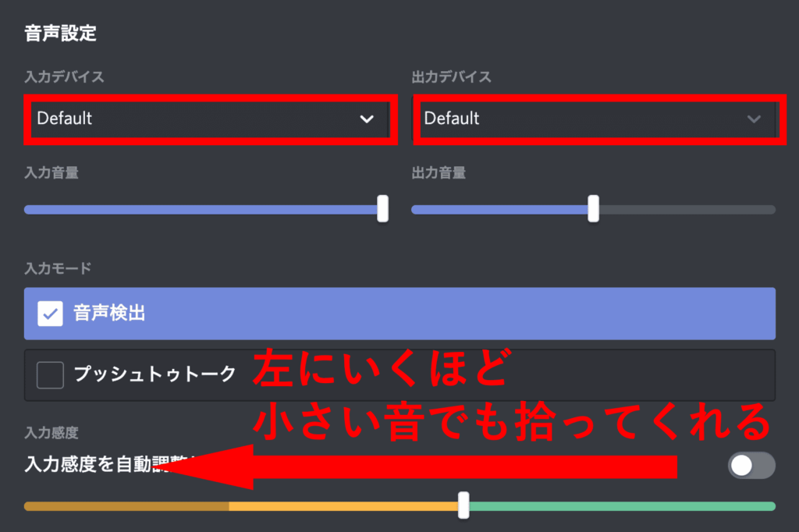The image size is (799, 532).
Task: Open the 入力デバイス Default dropdown
Action: pos(211,119)
